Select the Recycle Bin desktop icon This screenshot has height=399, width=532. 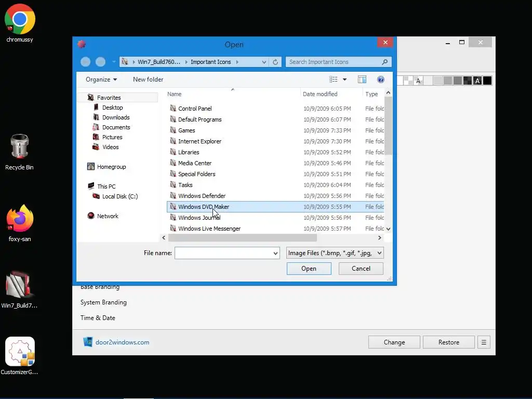point(19,152)
